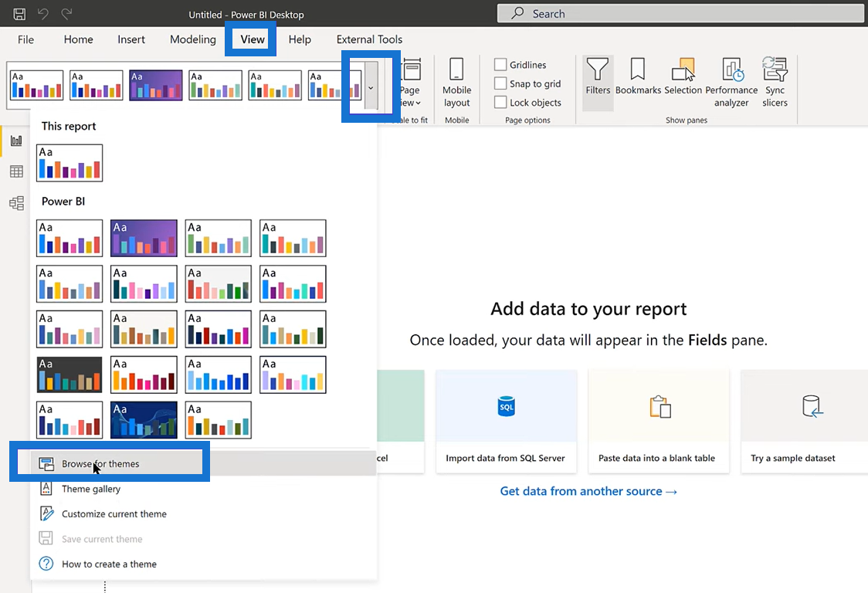Click Browse for themes

click(204, 463)
